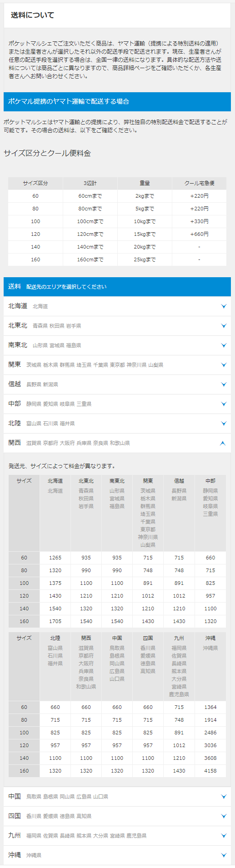This screenshot has width=235, height=868.
Task: Click the 1265 Hokkaido fee cell
Action: point(55,558)
